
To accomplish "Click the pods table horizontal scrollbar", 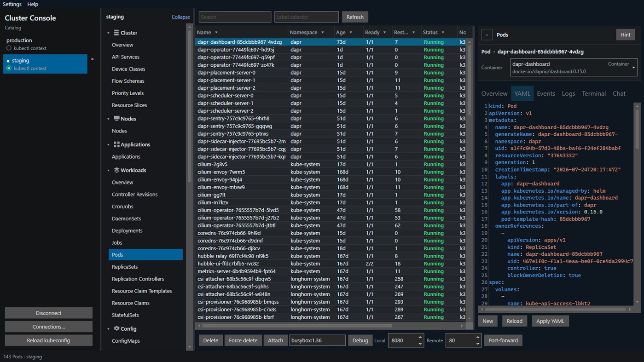I will click(297, 326).
